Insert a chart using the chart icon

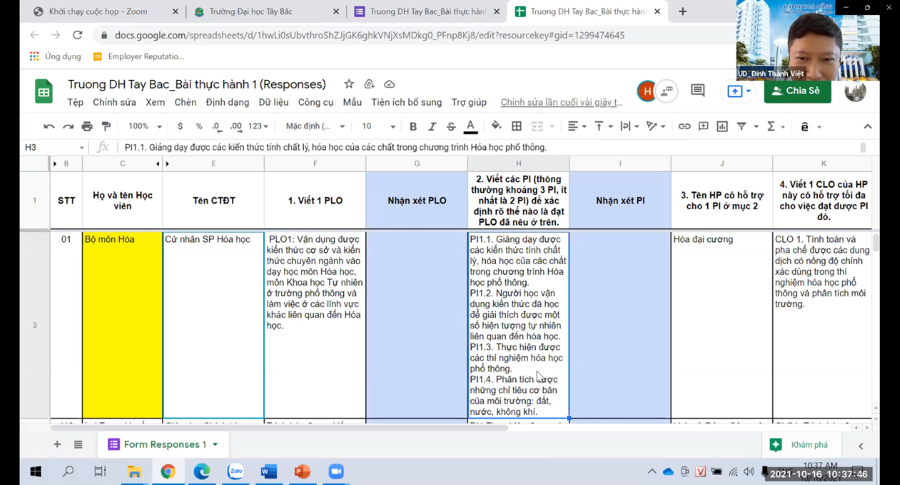click(x=722, y=126)
